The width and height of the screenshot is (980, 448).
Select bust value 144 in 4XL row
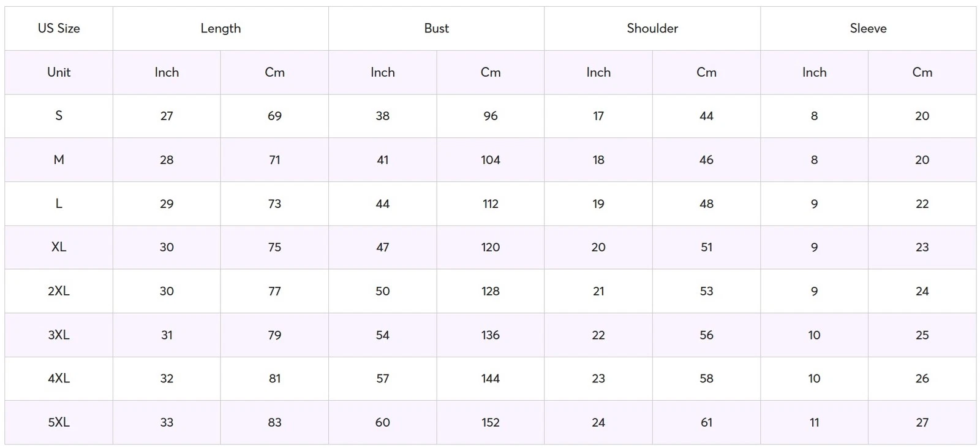490,379
